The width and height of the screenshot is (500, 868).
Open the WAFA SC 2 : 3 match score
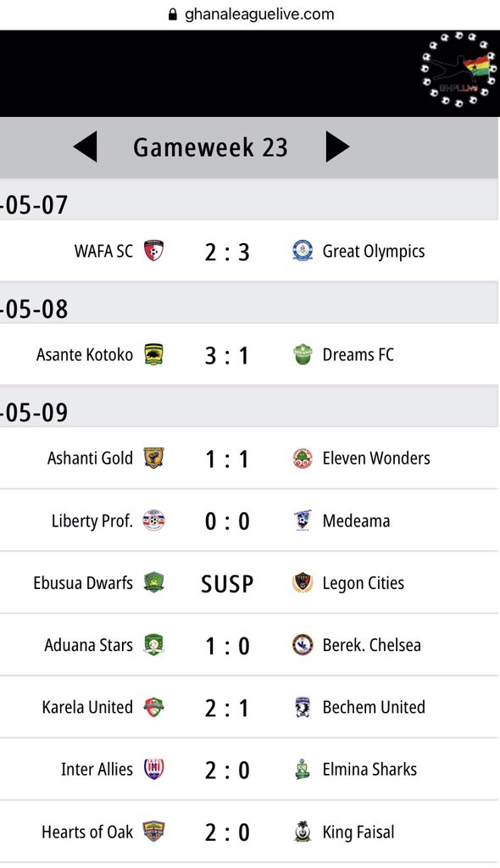click(x=227, y=253)
